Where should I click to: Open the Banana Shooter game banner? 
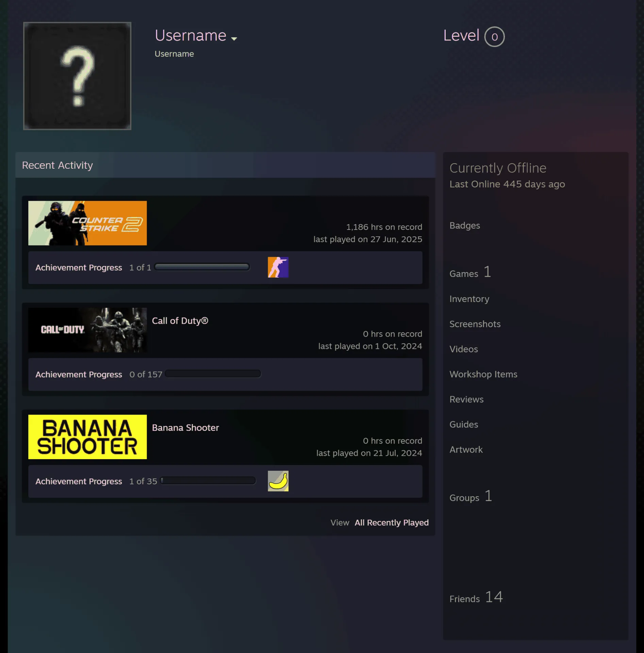coord(87,437)
